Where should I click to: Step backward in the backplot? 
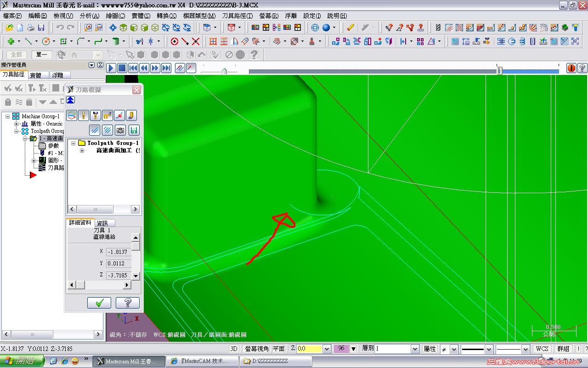pyautogui.click(x=144, y=68)
